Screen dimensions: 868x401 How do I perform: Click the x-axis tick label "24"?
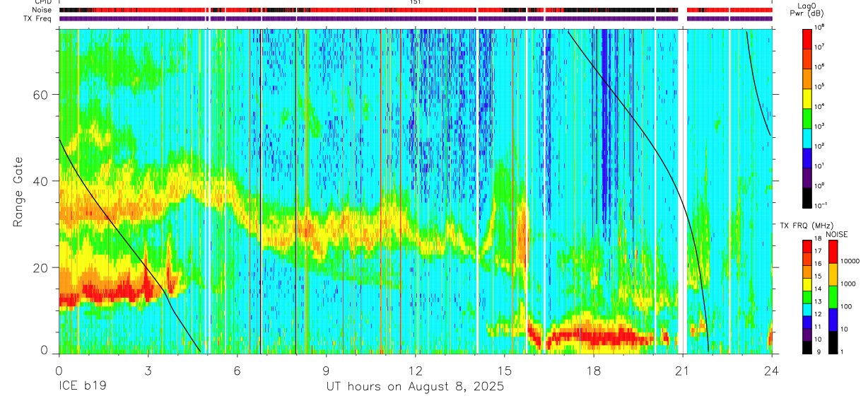click(771, 370)
